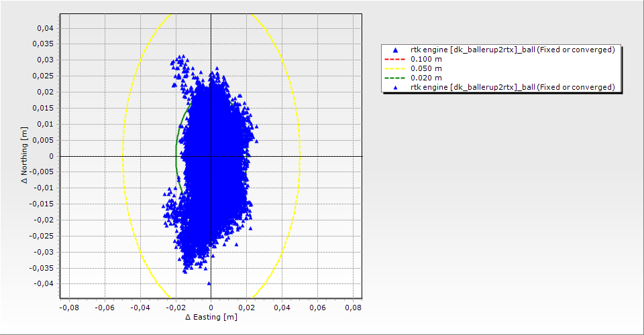644x335 pixels.
Task: Select the second rtk engine legend label
Action: tap(513, 87)
